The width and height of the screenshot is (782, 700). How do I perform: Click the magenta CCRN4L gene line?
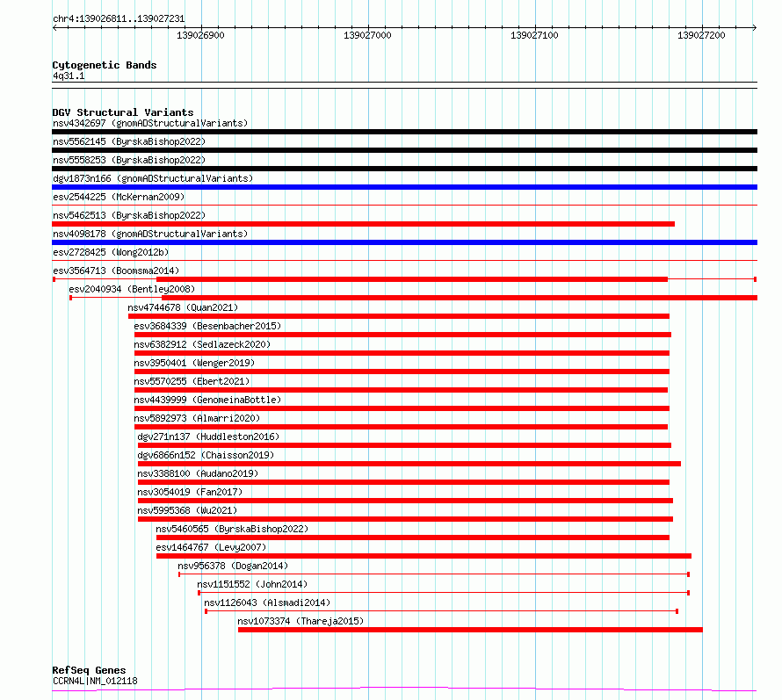click(x=404, y=689)
